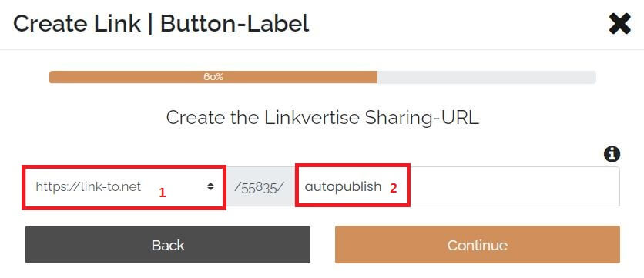Open the https://link-to.net domain dropdown

point(123,186)
